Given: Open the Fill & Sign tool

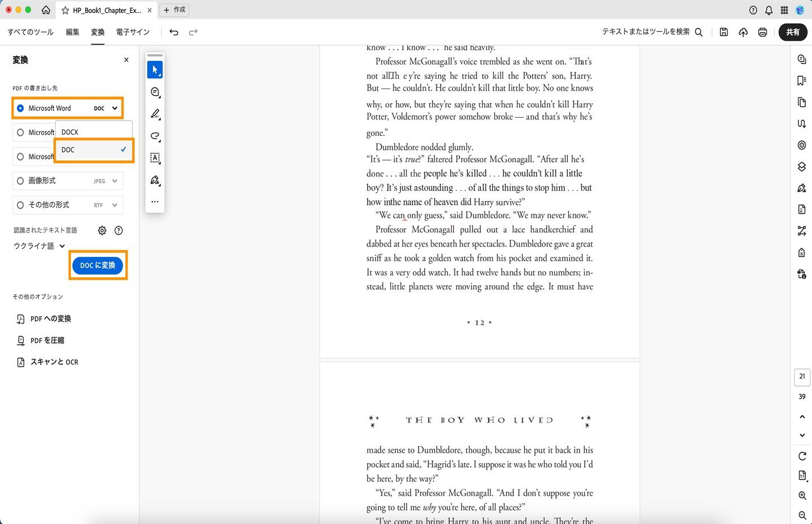Looking at the screenshot, I should point(801,188).
